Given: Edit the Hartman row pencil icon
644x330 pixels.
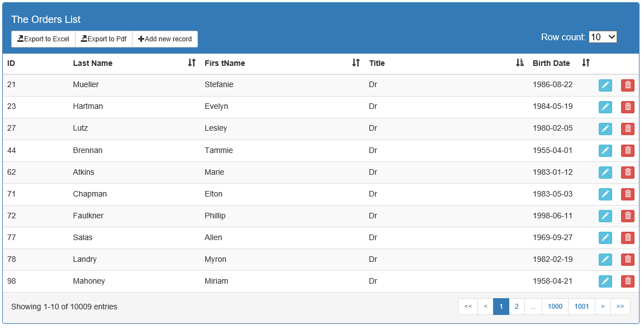Looking at the screenshot, I should click(x=605, y=107).
